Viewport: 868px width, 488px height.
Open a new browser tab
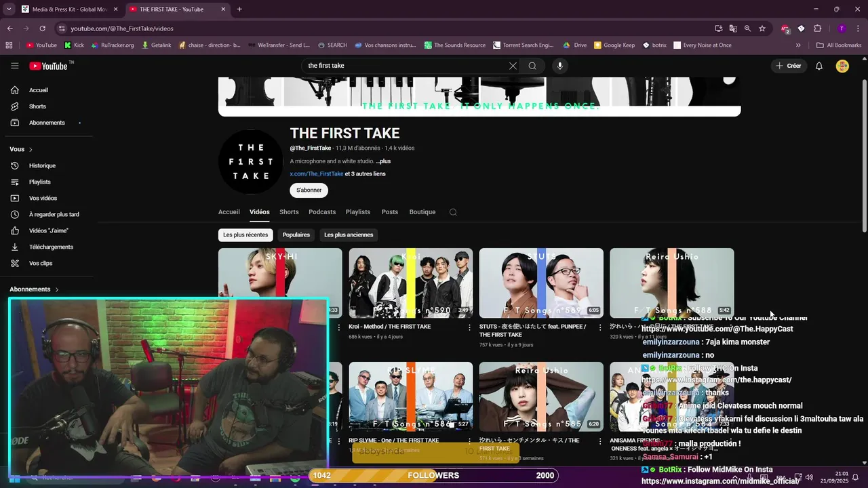239,9
